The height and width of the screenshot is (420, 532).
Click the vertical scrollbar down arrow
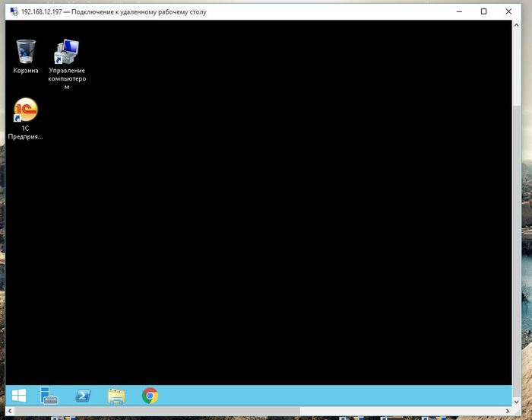[x=516, y=402]
